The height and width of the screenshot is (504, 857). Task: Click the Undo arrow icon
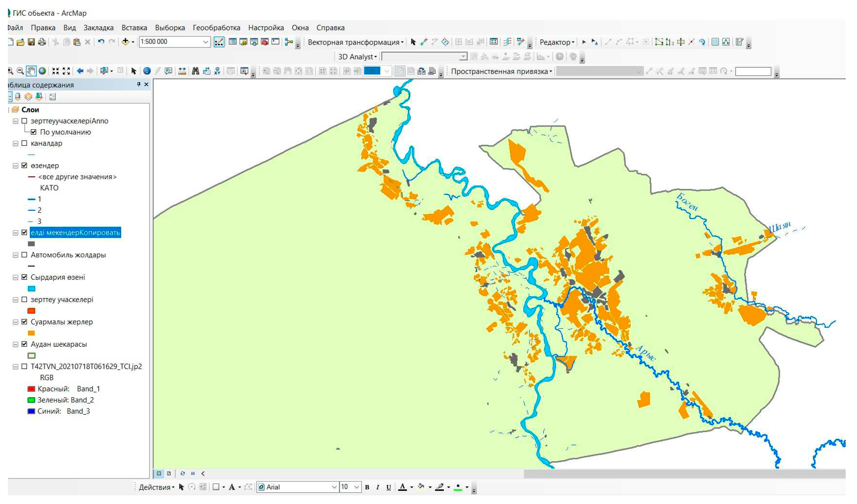[x=101, y=42]
